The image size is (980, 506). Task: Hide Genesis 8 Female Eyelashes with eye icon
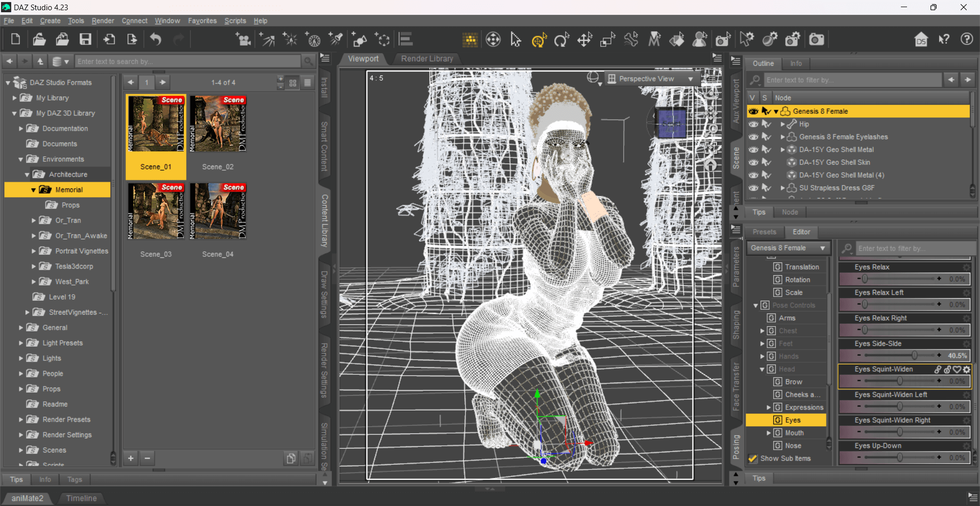click(753, 137)
